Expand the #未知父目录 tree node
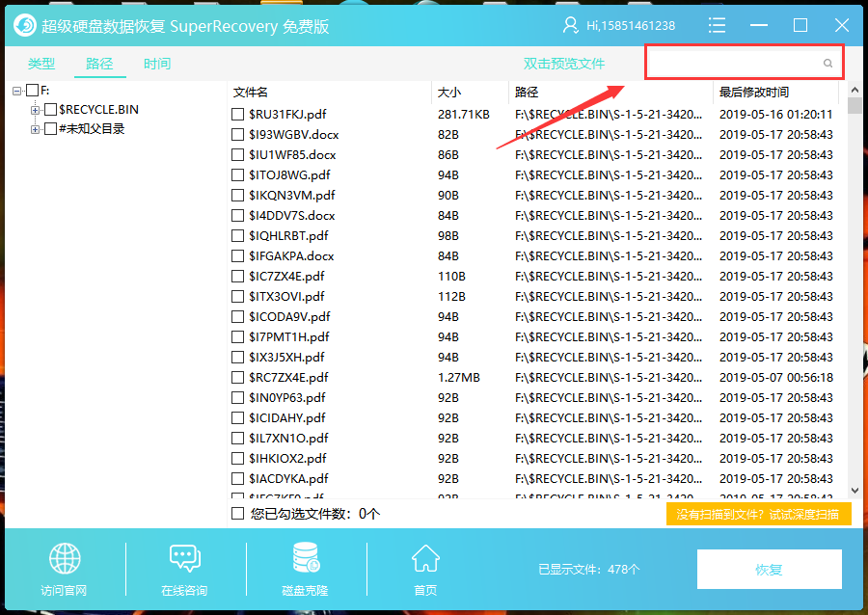 point(35,129)
